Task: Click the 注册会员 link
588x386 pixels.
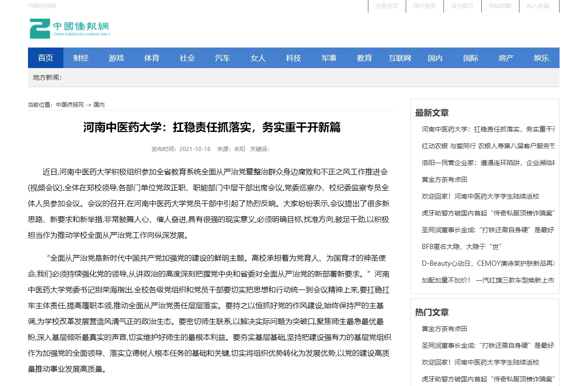Action: point(387,6)
